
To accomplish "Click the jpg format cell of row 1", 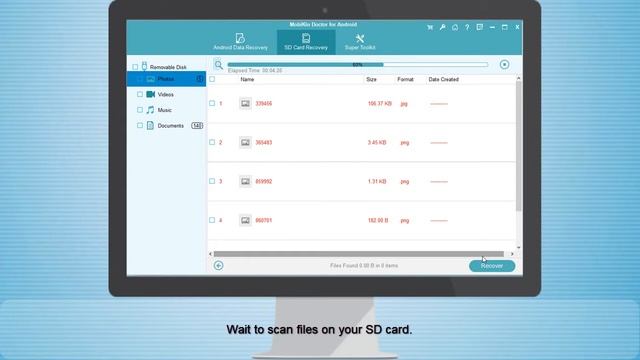I will [404, 104].
